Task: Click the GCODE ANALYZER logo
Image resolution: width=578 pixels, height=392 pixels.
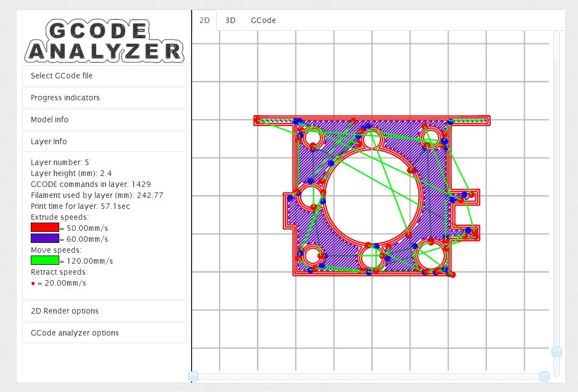Action: click(104, 41)
